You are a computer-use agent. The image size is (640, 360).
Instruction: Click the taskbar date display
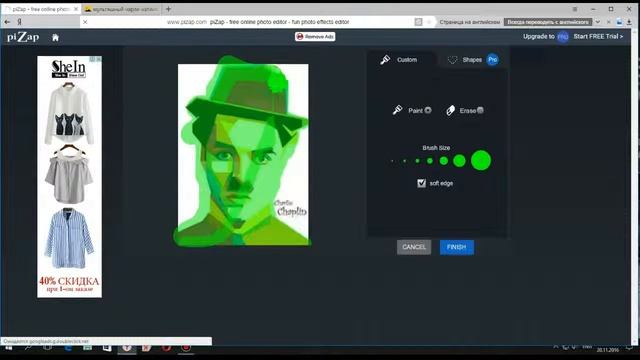click(607, 350)
